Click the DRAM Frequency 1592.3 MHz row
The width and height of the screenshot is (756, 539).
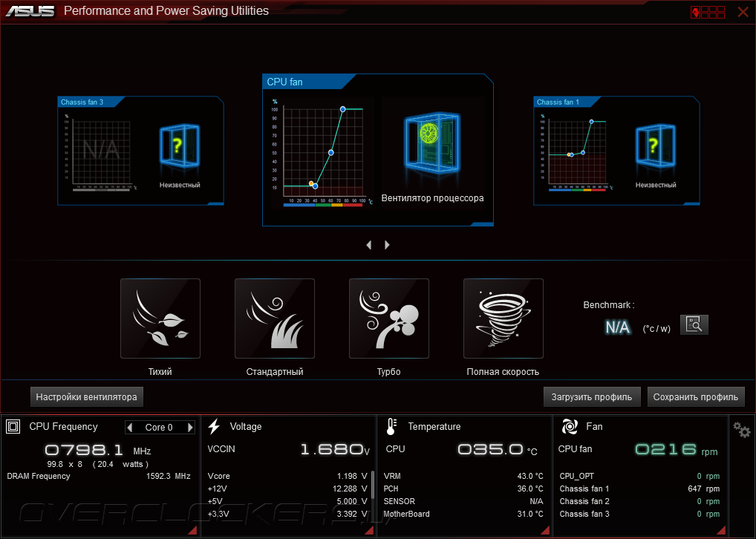[x=99, y=476]
